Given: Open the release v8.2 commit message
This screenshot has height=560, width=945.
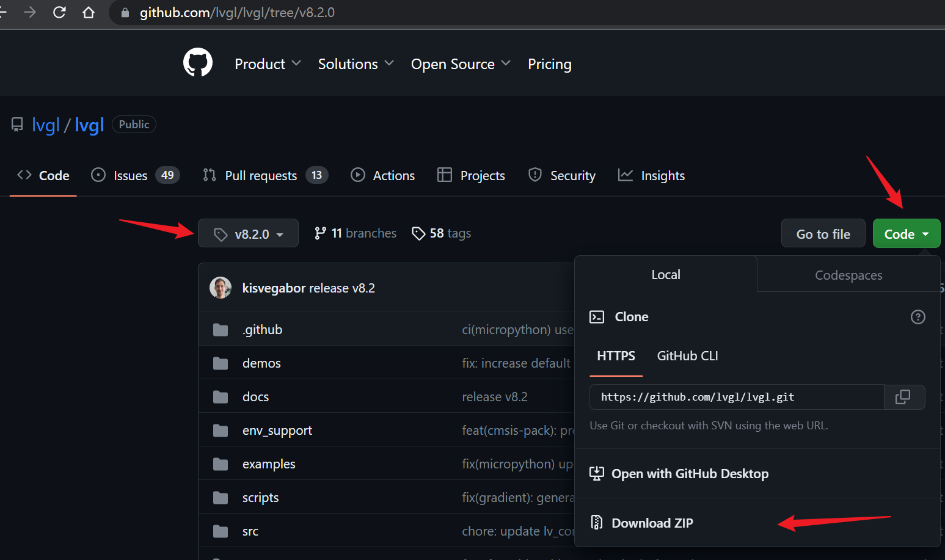Looking at the screenshot, I should coord(342,288).
